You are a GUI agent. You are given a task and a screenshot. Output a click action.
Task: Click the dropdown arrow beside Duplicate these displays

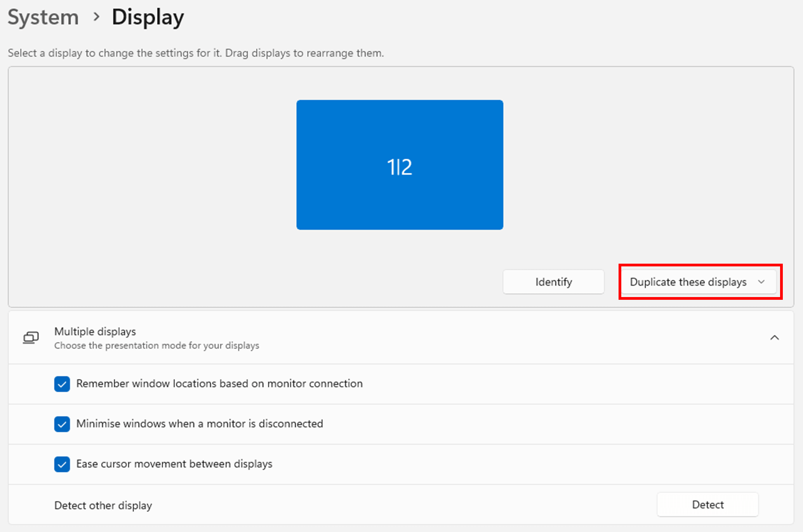[761, 282]
